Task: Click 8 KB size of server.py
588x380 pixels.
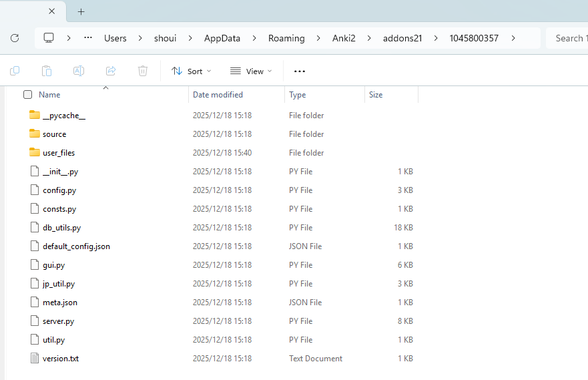Action: 405,321
